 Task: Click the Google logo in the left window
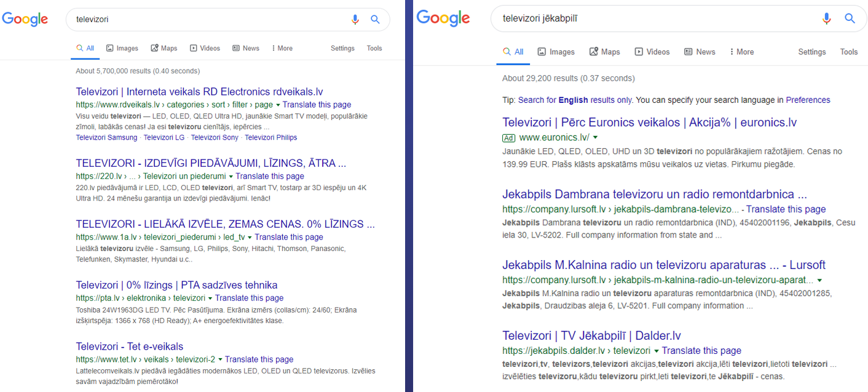coord(25,19)
